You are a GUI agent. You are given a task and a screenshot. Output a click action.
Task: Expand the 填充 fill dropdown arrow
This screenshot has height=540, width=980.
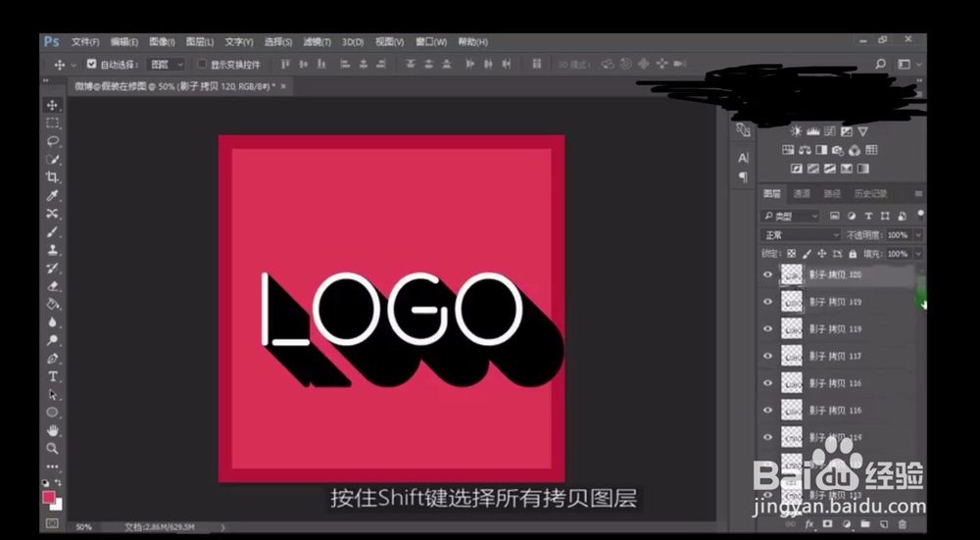click(x=918, y=254)
